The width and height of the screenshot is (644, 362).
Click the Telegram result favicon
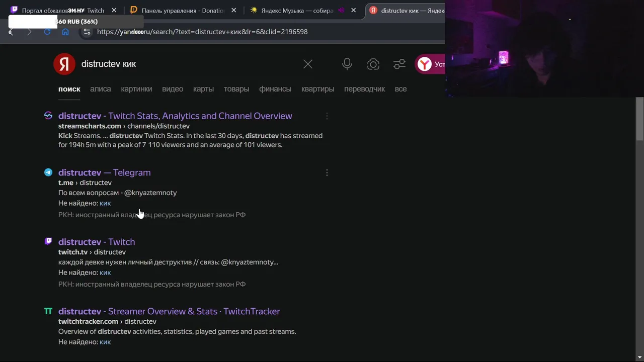(x=48, y=172)
